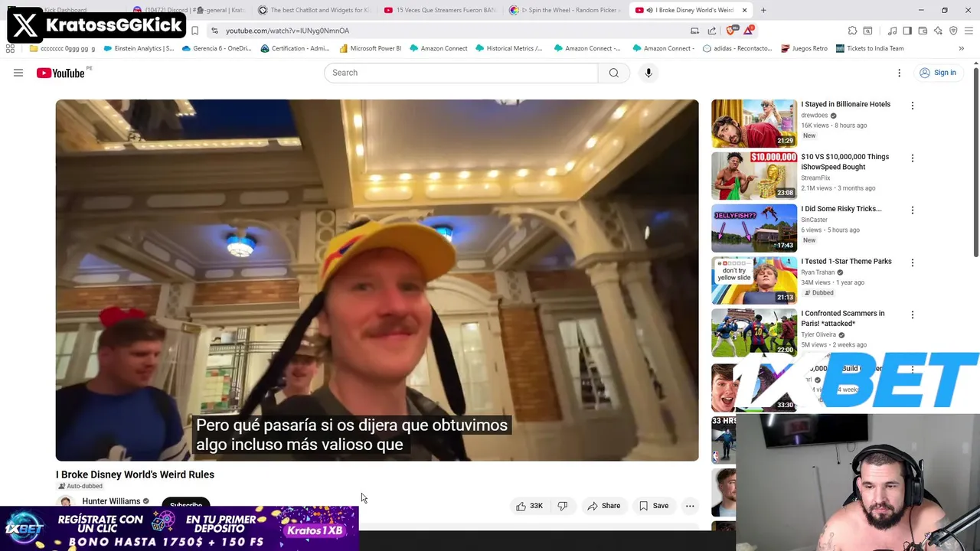Switch to the Discord #general tab
980x551 pixels.
pos(188,10)
